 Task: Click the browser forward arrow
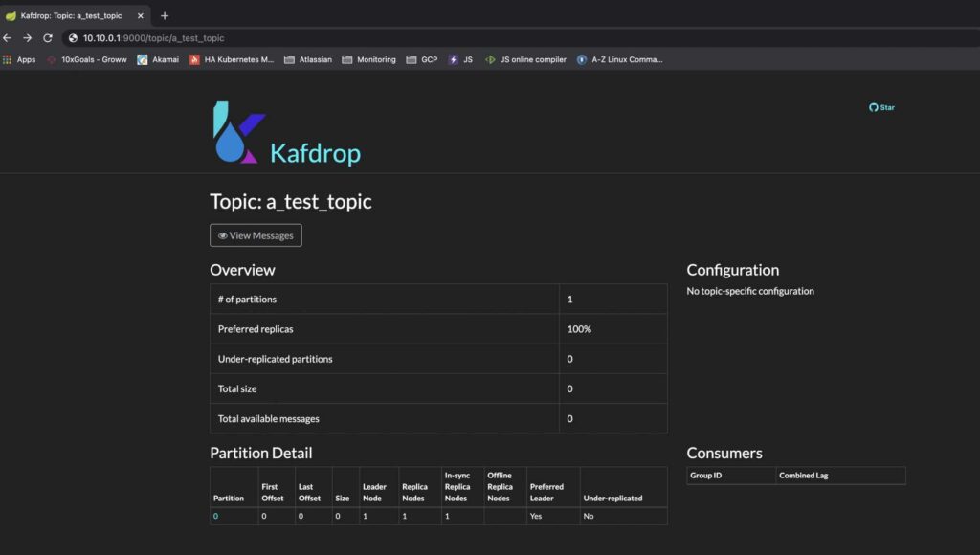28,38
